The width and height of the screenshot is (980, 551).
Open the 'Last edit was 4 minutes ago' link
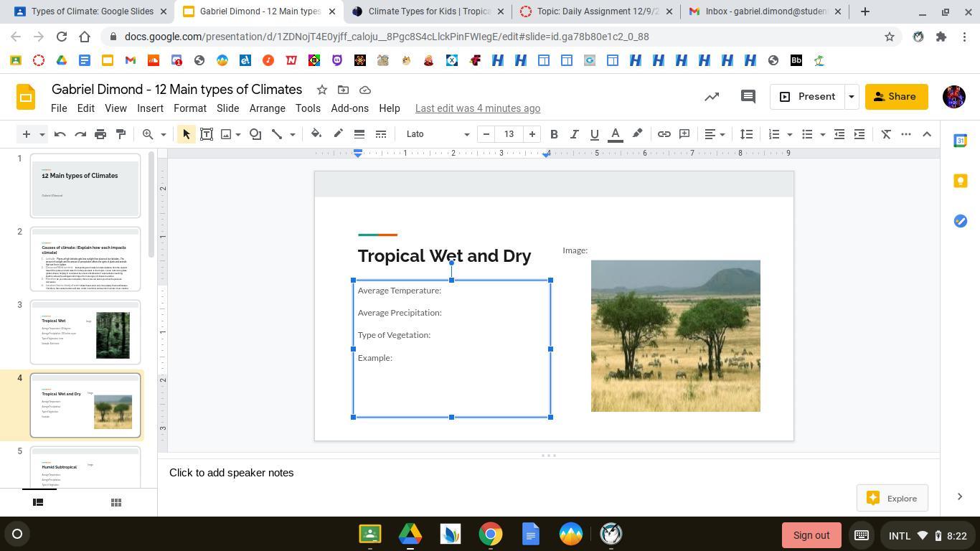coord(477,108)
